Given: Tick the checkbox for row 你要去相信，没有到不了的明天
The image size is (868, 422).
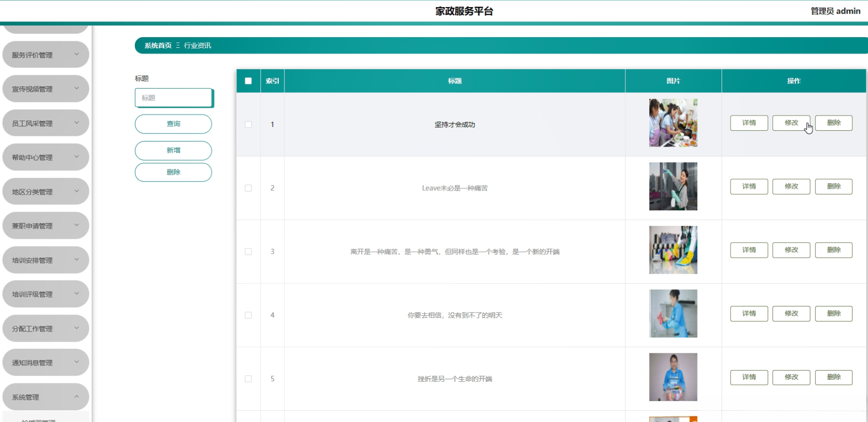Looking at the screenshot, I should pos(248,315).
